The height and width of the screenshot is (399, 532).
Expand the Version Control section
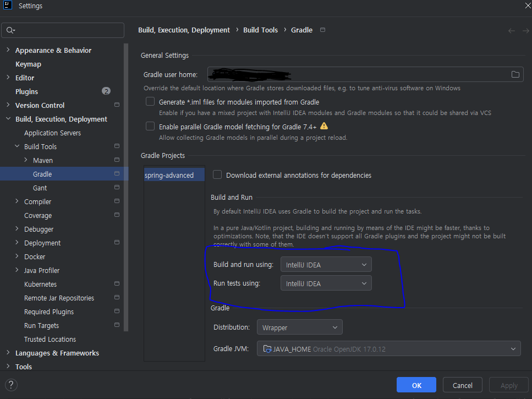click(x=8, y=105)
